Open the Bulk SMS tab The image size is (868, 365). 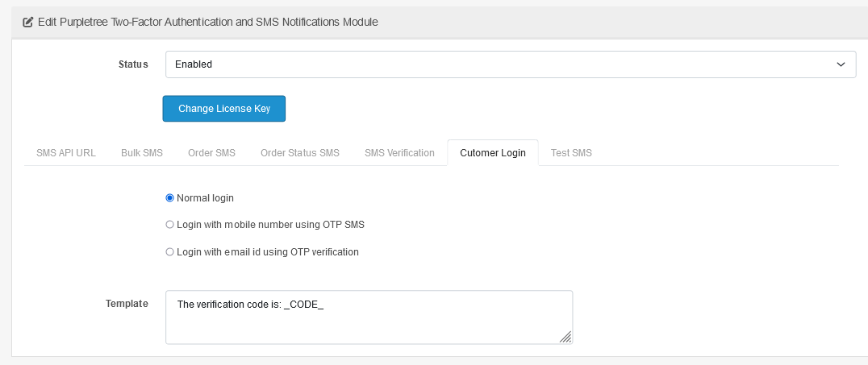click(142, 153)
